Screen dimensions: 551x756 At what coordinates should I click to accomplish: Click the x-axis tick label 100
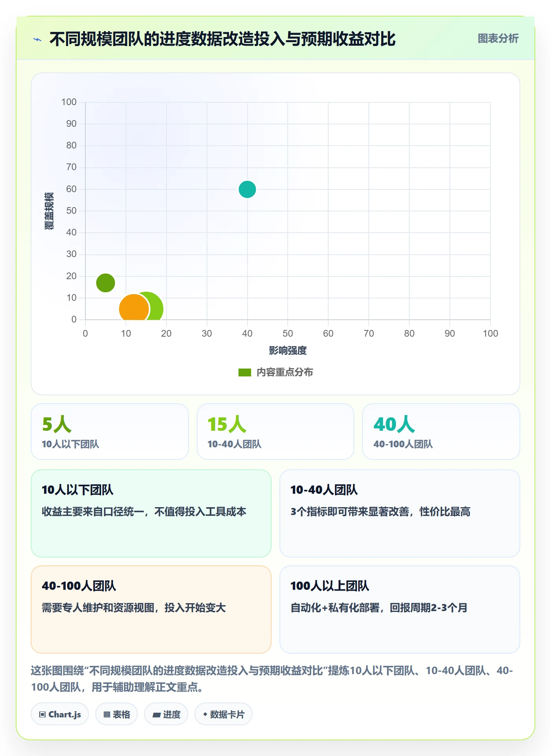coord(490,334)
